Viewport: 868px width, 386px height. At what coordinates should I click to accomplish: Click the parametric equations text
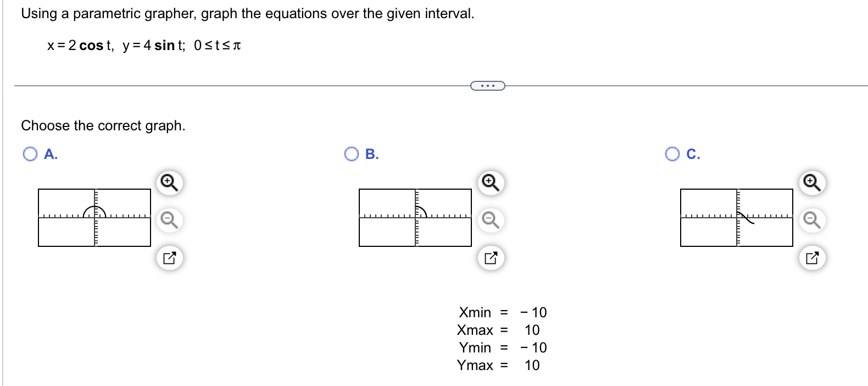point(143,45)
